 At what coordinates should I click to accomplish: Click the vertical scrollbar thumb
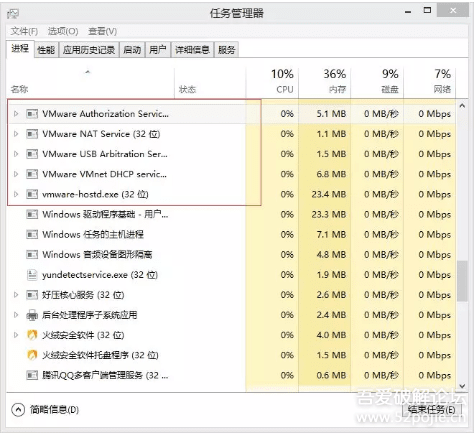coord(462,281)
